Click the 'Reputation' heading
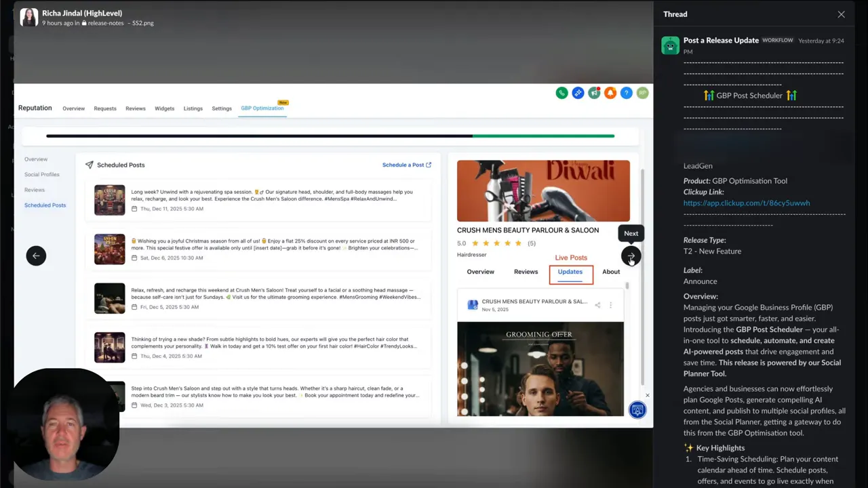 (35, 108)
